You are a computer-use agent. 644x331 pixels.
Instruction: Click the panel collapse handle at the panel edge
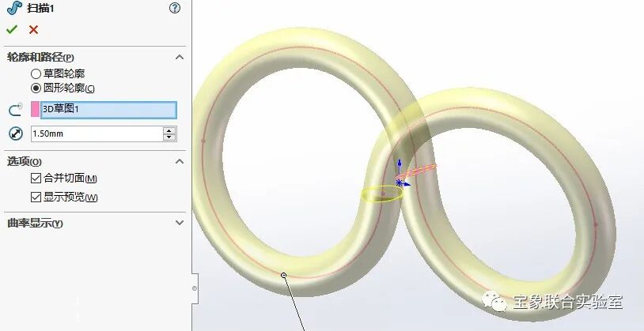point(195,288)
